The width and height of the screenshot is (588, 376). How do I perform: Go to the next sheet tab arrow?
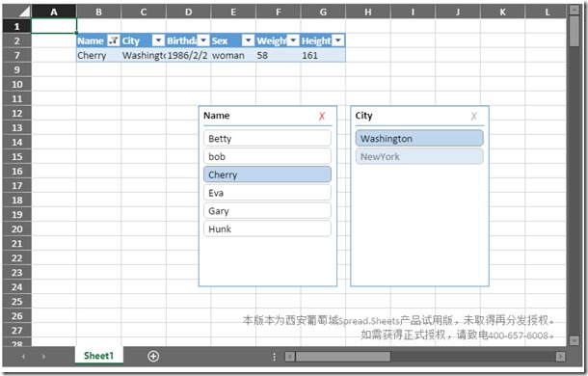pos(43,356)
